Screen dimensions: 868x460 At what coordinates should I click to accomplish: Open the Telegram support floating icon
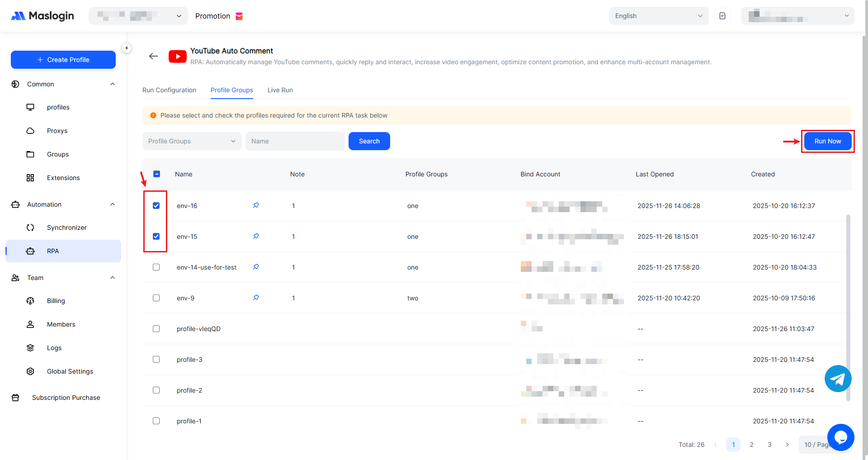(x=838, y=379)
